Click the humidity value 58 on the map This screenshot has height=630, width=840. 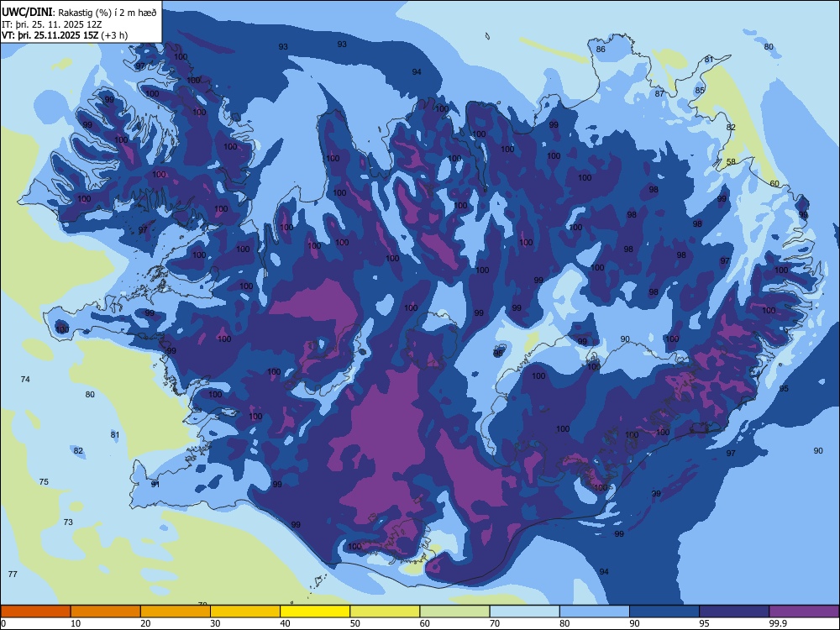731,162
